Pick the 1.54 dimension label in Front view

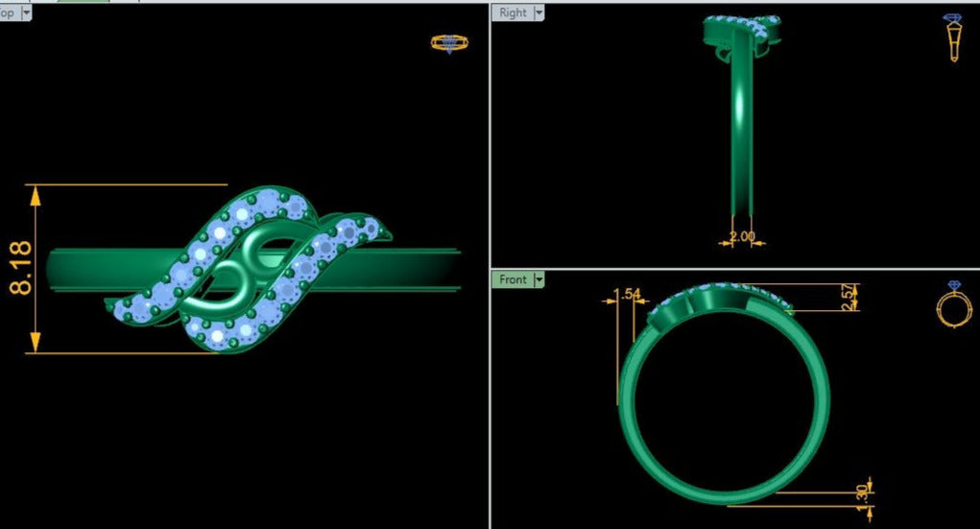pyautogui.click(x=626, y=294)
